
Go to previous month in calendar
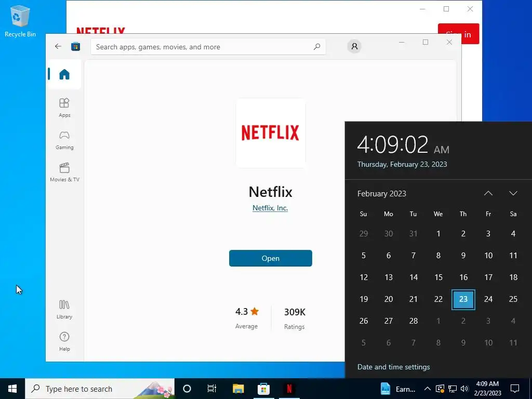click(x=488, y=193)
